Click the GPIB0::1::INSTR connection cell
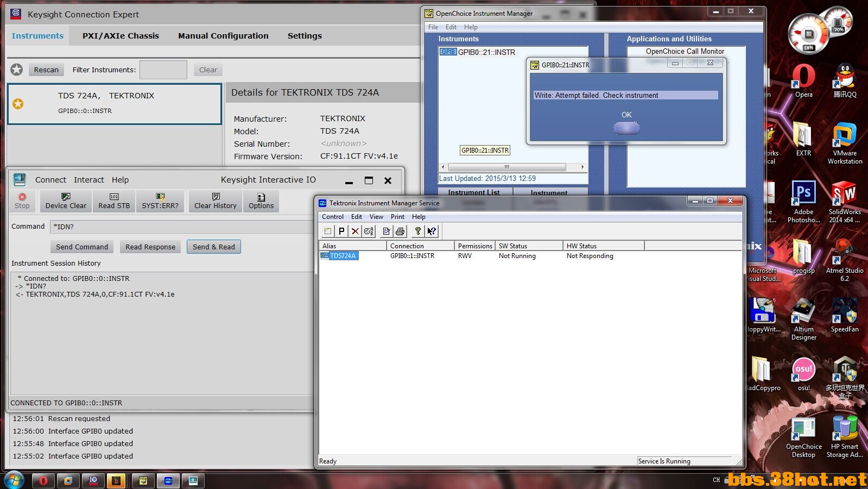This screenshot has width=868, height=489. coord(412,256)
